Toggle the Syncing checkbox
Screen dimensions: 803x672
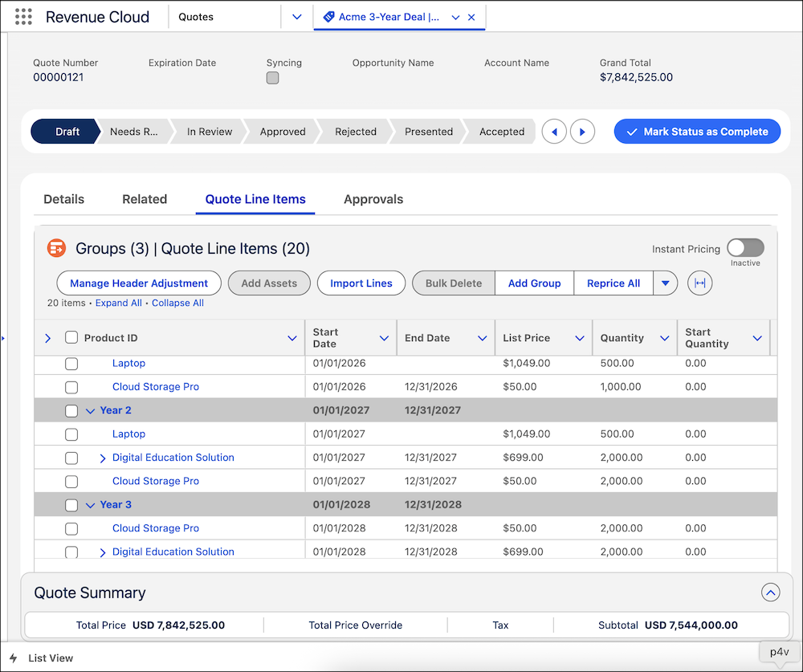click(x=272, y=78)
